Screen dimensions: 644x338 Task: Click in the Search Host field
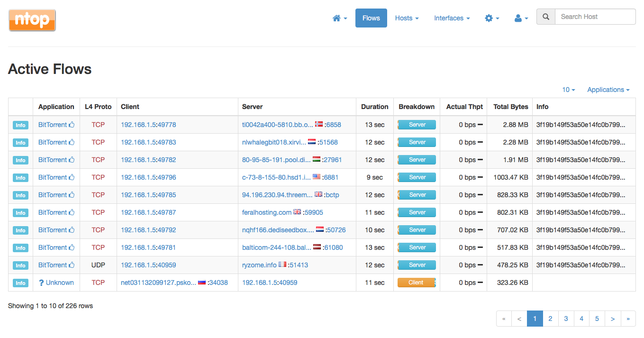pos(595,17)
